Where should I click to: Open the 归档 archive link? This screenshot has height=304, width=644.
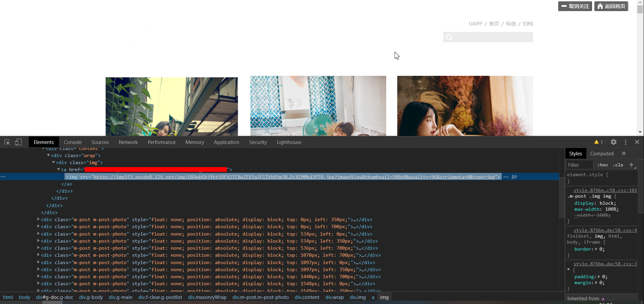tap(528, 24)
